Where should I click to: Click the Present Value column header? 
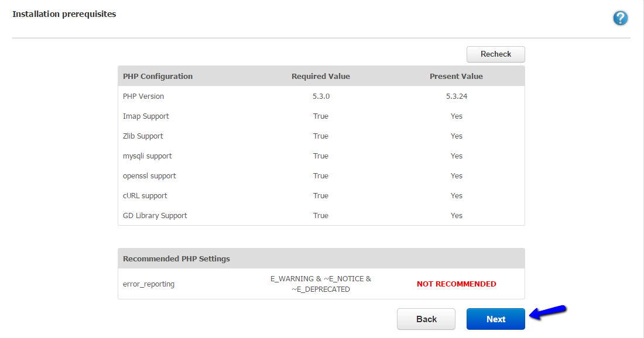pos(456,76)
